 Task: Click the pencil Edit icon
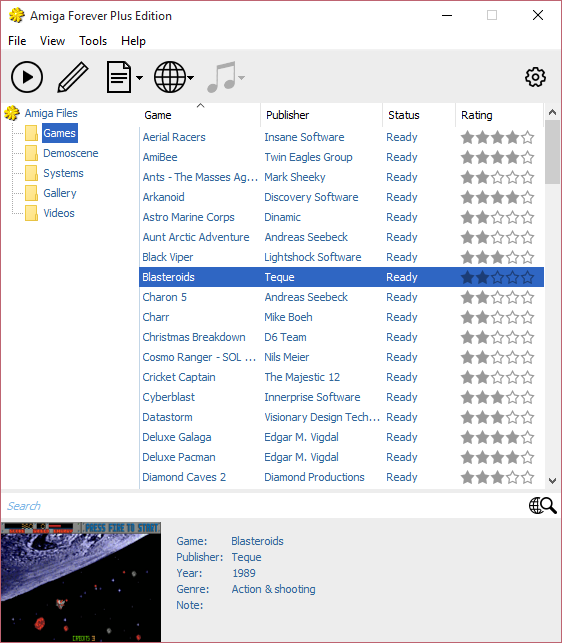pyautogui.click(x=73, y=77)
